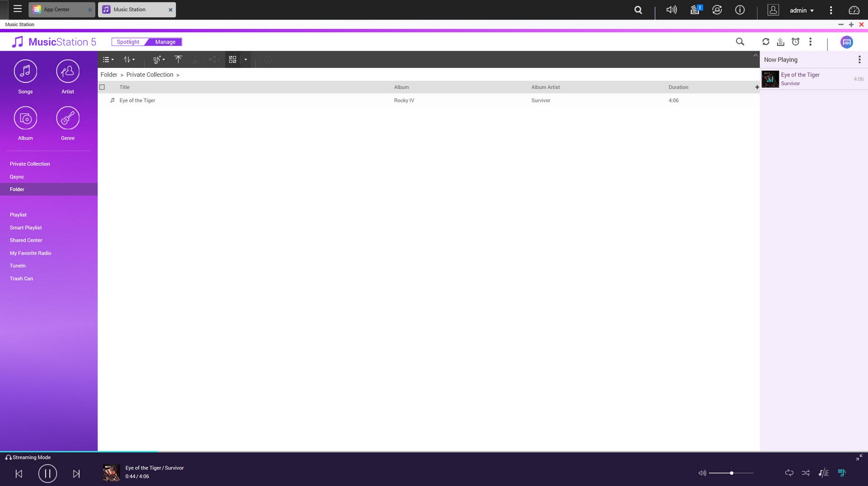This screenshot has width=868, height=486.
Task: Toggle shuffle mode
Action: (806, 473)
